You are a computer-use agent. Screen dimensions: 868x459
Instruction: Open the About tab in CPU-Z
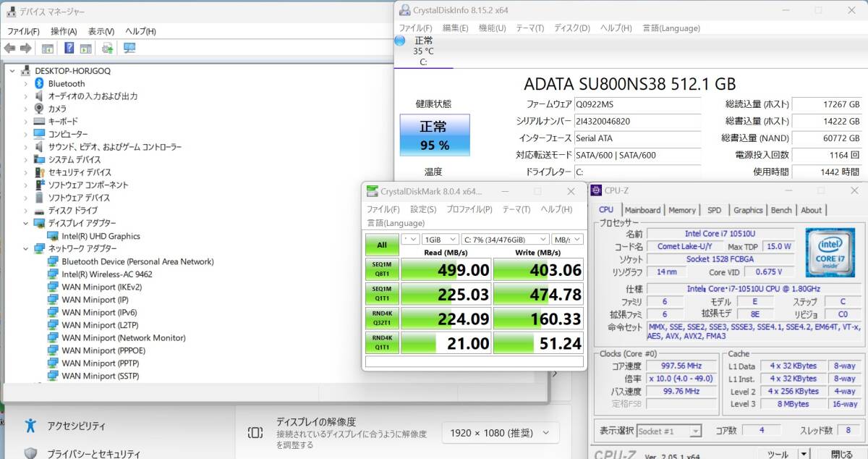point(812,210)
